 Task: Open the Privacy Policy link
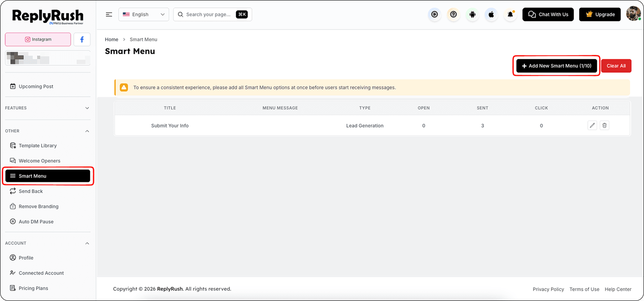[548, 289]
